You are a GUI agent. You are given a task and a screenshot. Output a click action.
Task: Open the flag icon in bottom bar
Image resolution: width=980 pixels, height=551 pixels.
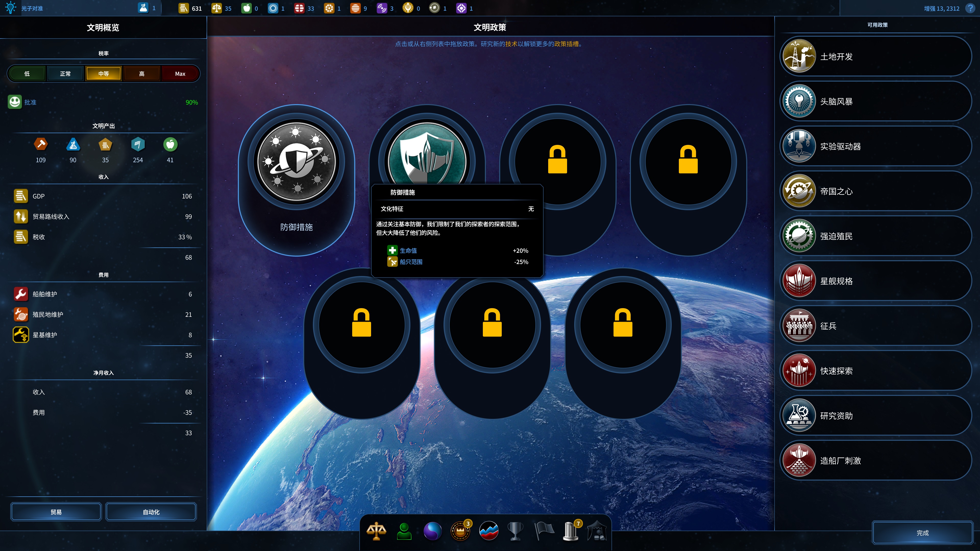(x=544, y=531)
